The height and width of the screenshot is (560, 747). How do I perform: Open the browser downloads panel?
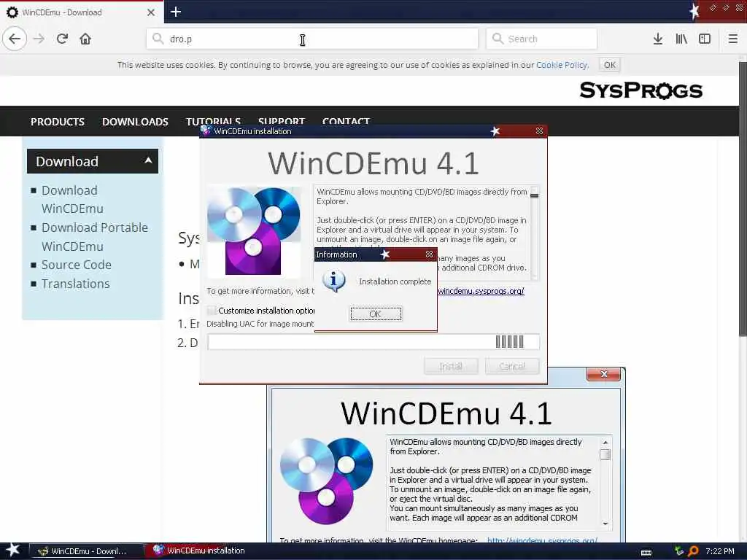coord(658,39)
